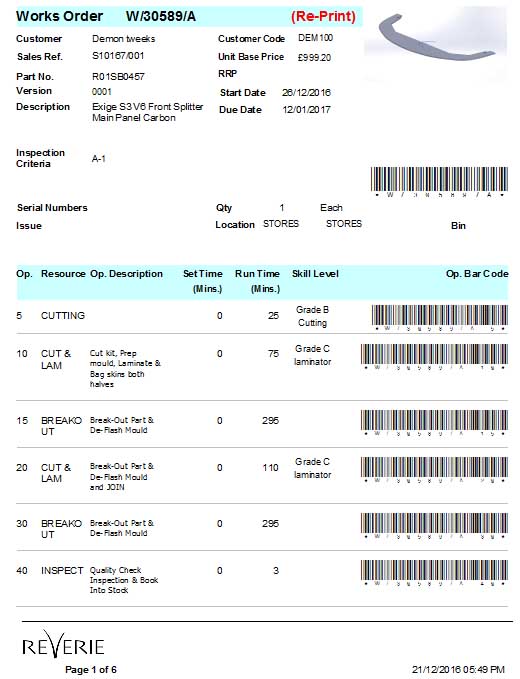Image resolution: width=520 pixels, height=679 pixels.
Task: Click the Customer Code DEM100
Action: (x=315, y=38)
